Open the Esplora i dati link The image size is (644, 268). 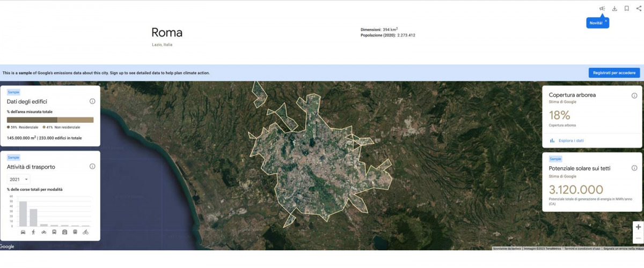(567, 141)
